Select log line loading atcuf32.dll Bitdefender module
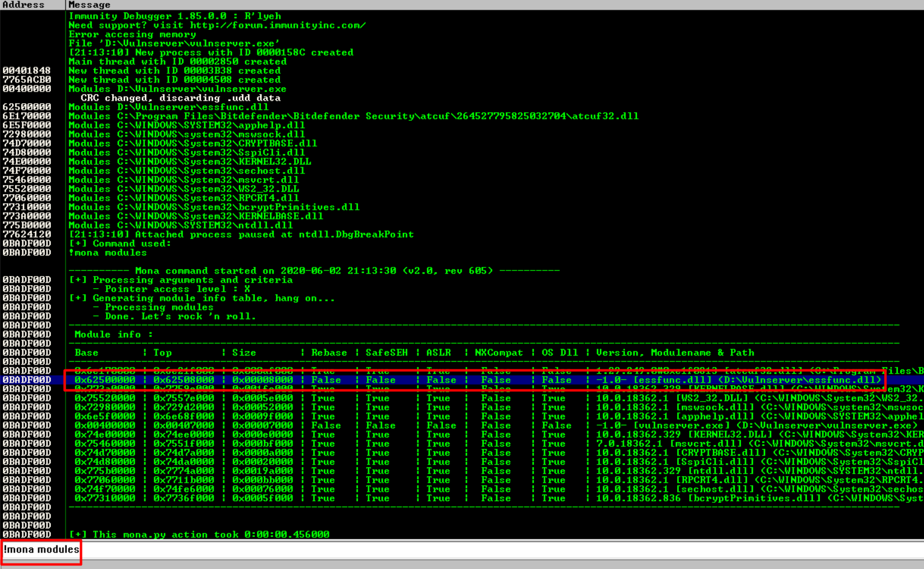The height and width of the screenshot is (569, 924). click(x=353, y=116)
